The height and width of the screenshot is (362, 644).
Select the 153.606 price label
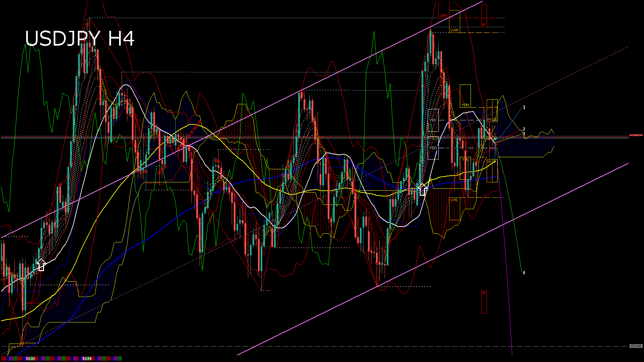636,346
